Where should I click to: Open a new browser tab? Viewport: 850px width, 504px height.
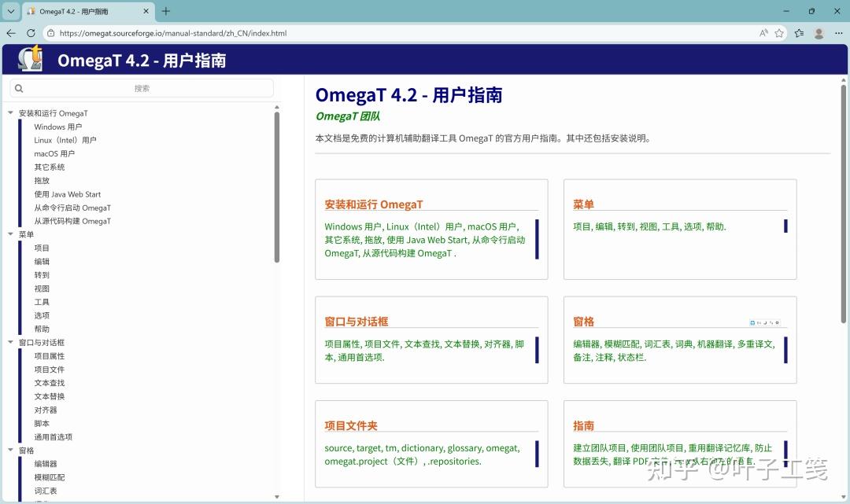point(166,11)
